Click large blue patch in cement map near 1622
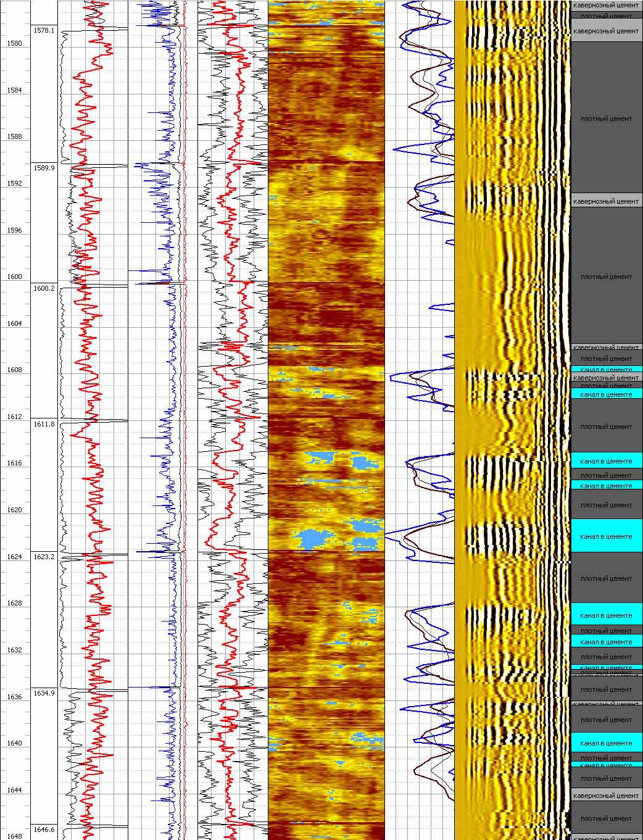This screenshot has height=840, width=643. (x=315, y=538)
